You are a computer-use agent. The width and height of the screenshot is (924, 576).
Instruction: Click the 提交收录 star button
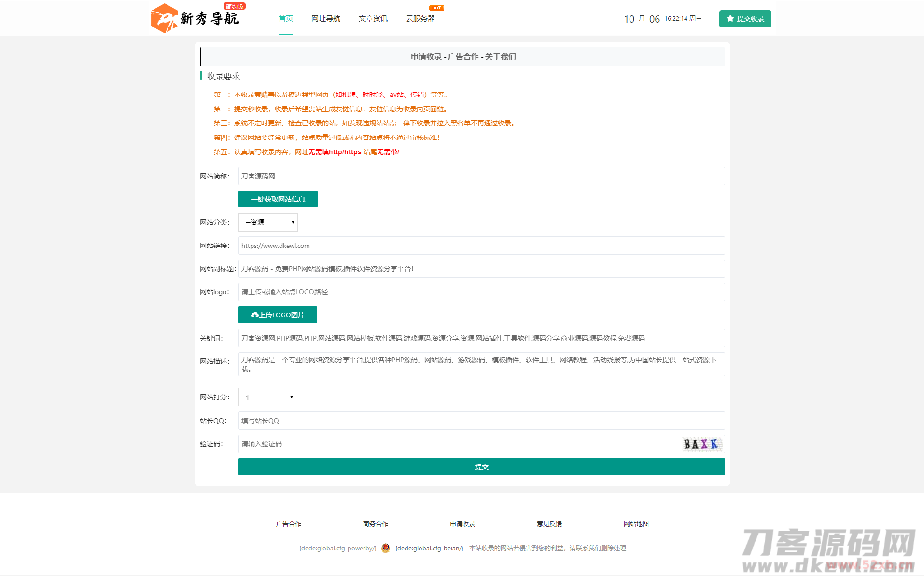click(x=745, y=19)
